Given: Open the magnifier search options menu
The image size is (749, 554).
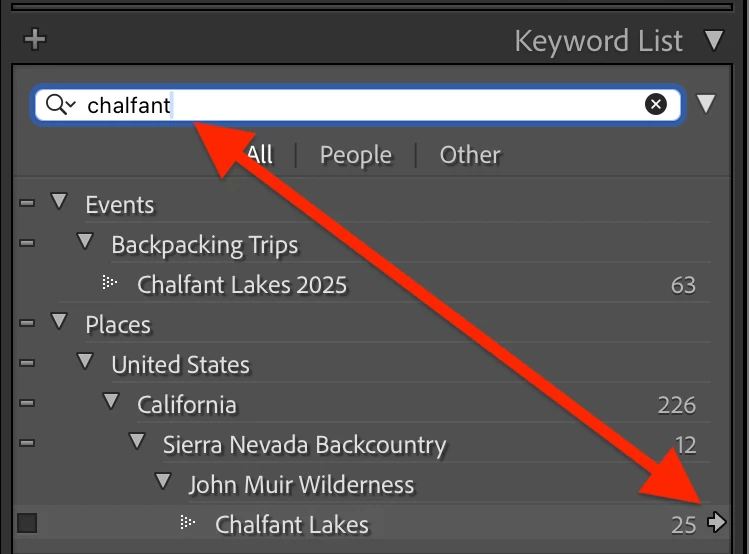Looking at the screenshot, I should [61, 104].
